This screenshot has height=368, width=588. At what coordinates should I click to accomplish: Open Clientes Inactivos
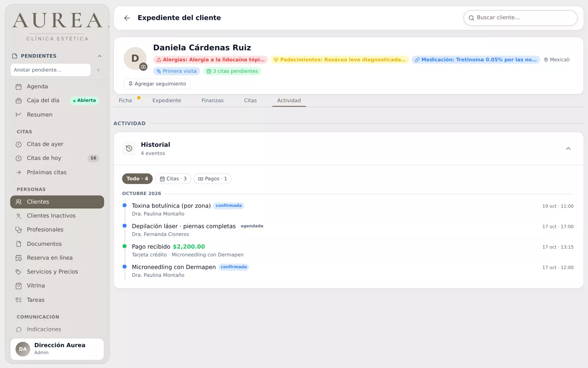(57, 216)
